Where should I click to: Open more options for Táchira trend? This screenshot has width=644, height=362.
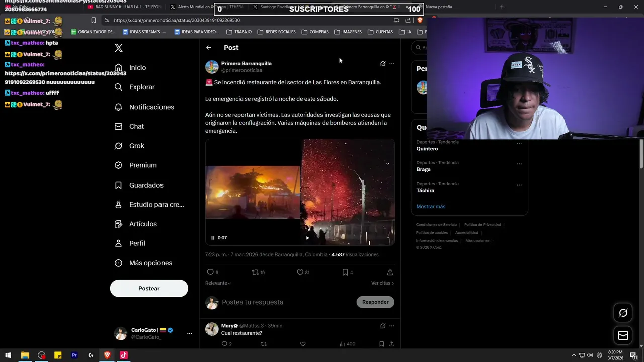point(519,185)
